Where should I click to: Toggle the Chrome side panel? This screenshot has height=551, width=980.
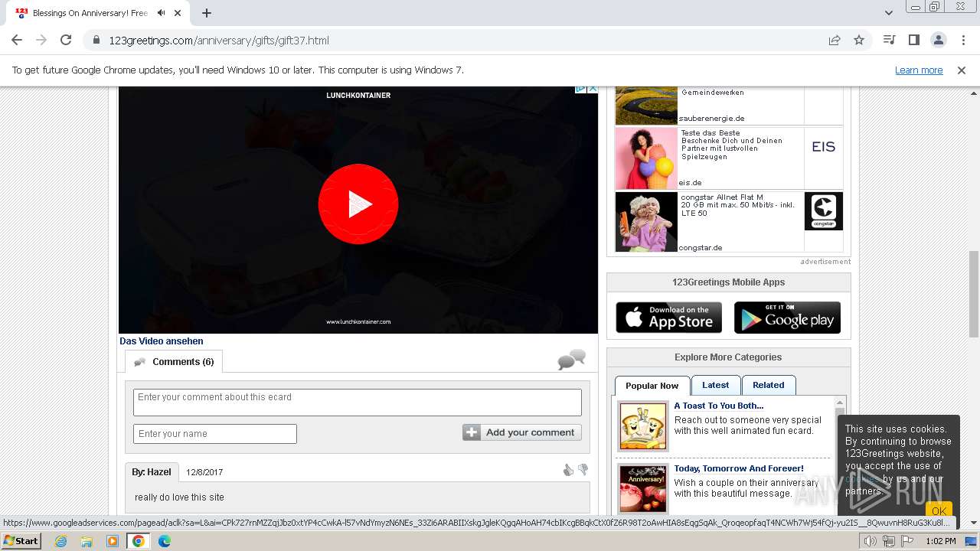click(x=913, y=40)
